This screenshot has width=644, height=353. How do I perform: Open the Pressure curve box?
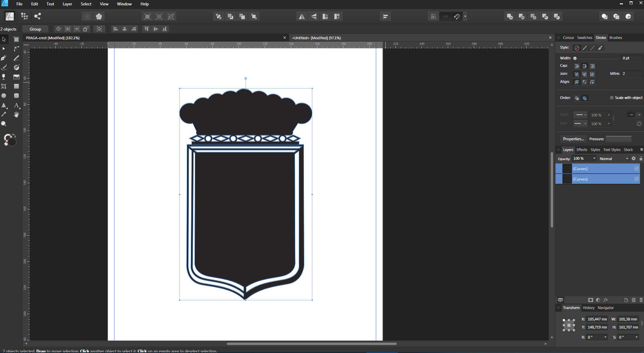[x=619, y=139]
